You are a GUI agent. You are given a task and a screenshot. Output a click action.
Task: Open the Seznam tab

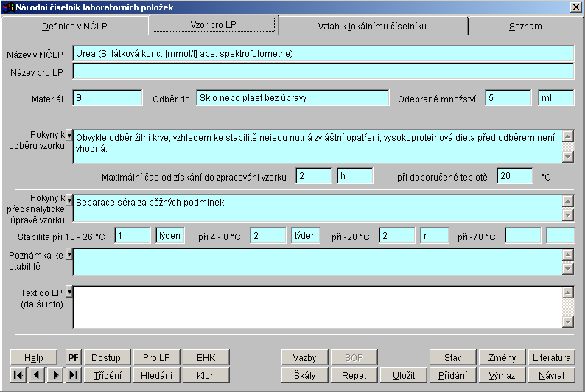pos(525,26)
